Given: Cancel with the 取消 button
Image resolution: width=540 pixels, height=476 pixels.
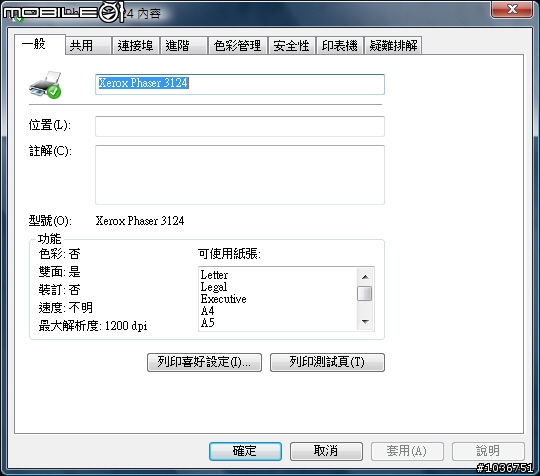Looking at the screenshot, I should point(326,451).
